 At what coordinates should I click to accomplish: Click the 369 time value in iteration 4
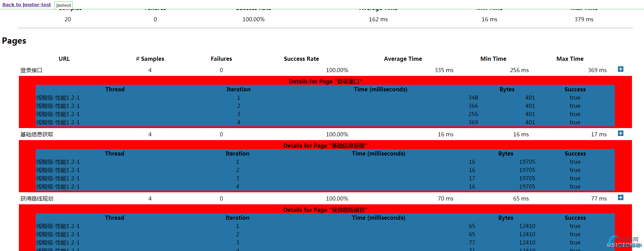pos(473,122)
